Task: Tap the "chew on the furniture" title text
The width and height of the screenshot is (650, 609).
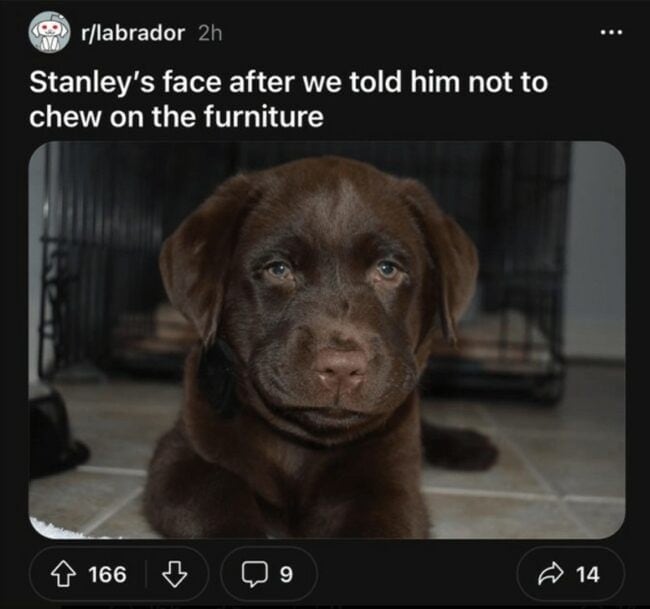Action: click(x=176, y=117)
